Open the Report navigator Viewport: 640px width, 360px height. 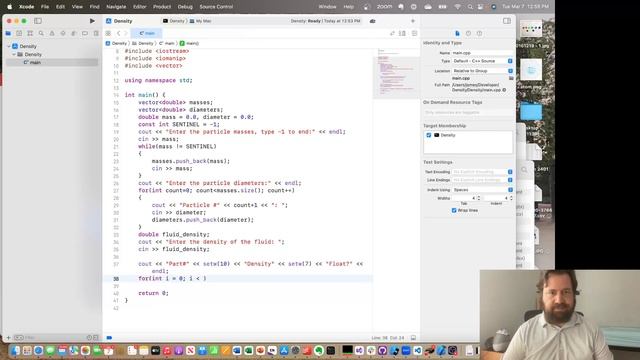[96, 33]
